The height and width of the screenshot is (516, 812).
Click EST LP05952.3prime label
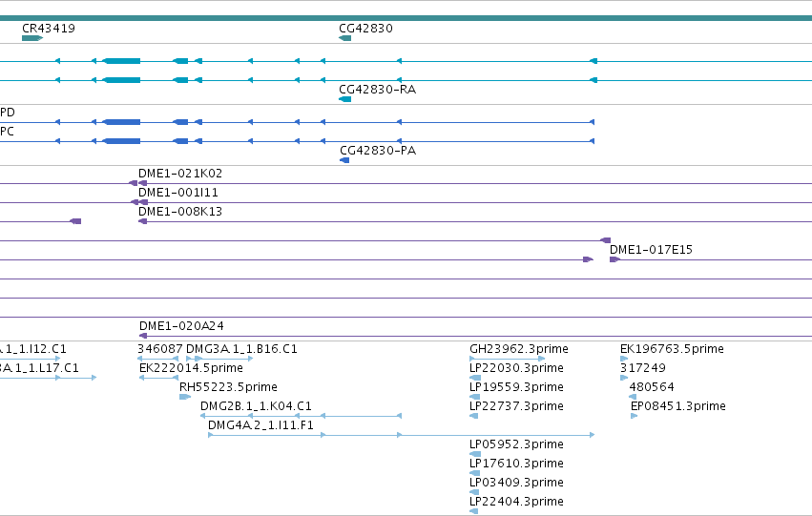click(516, 444)
